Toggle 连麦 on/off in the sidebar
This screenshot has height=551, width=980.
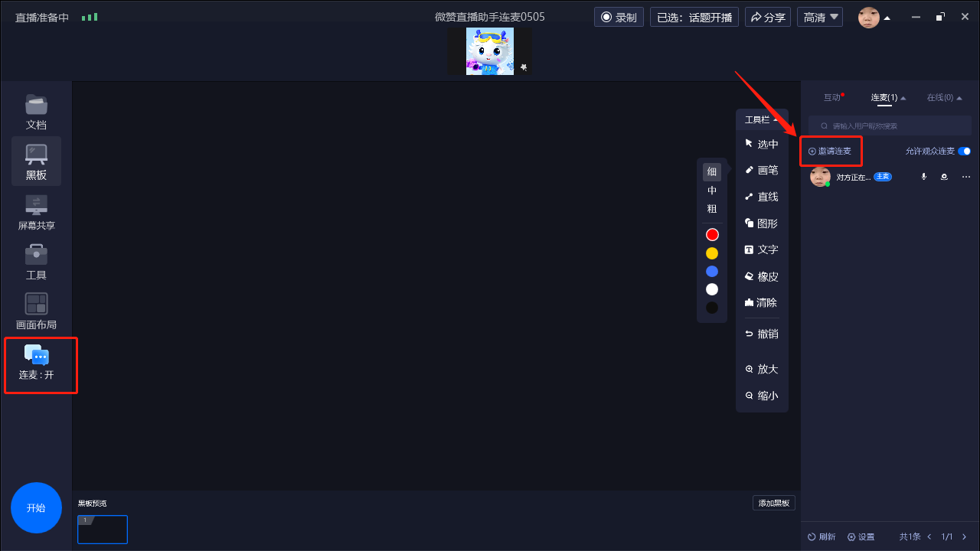(x=37, y=363)
